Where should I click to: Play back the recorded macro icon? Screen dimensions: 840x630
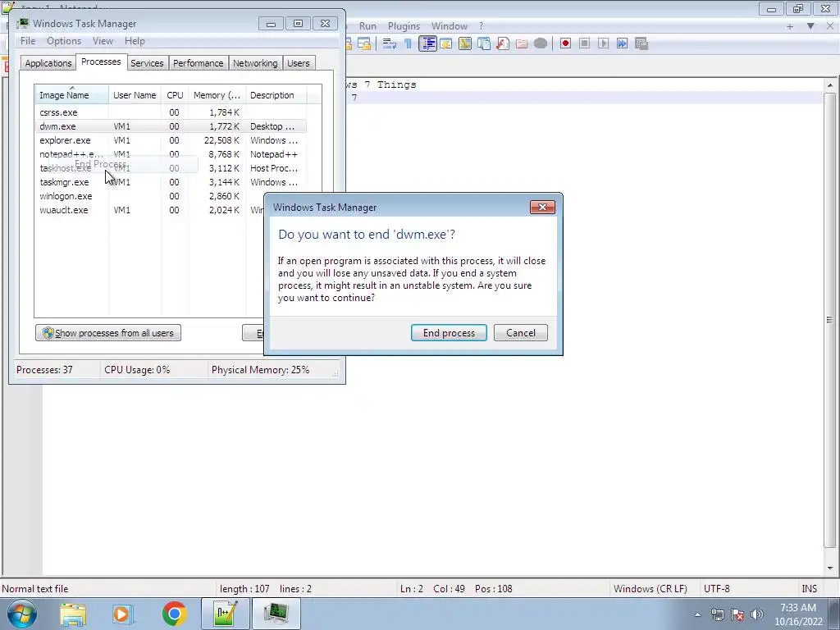(603, 43)
